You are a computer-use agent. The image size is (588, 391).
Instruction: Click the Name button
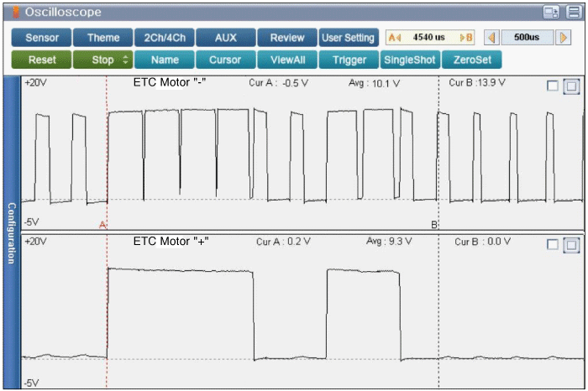(x=165, y=60)
